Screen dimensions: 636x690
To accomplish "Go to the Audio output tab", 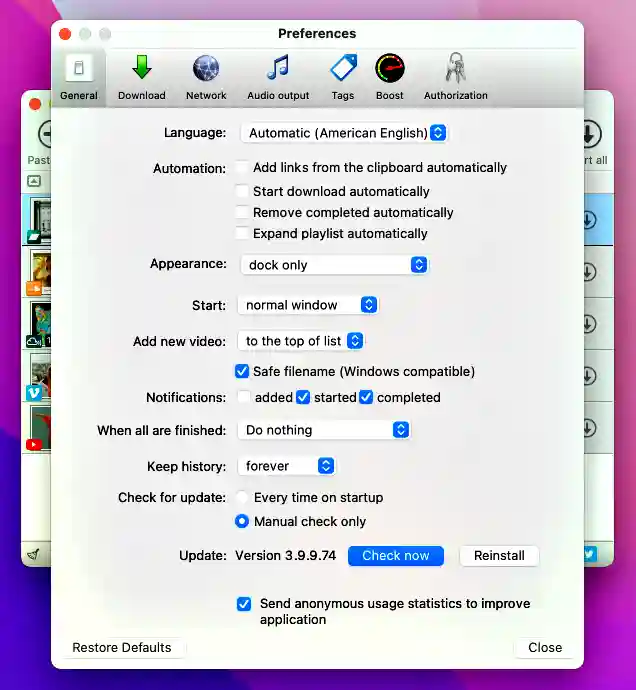I will point(278,77).
